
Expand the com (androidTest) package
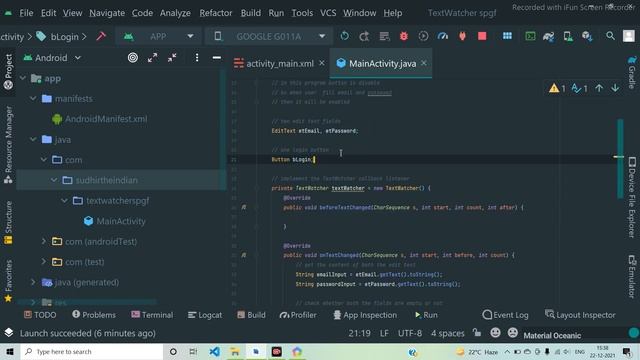[44, 241]
